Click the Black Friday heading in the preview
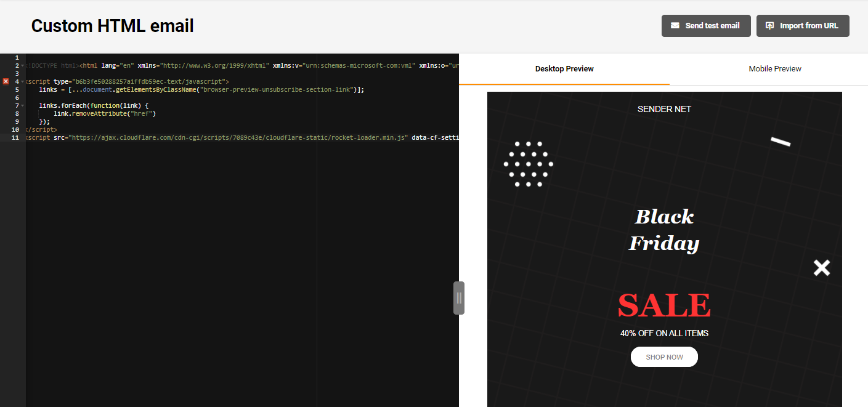 click(x=663, y=229)
